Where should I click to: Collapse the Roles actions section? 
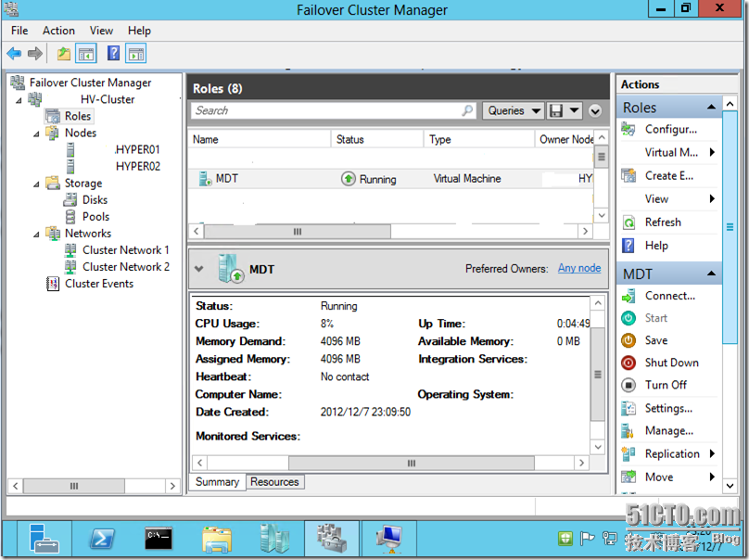coord(711,107)
